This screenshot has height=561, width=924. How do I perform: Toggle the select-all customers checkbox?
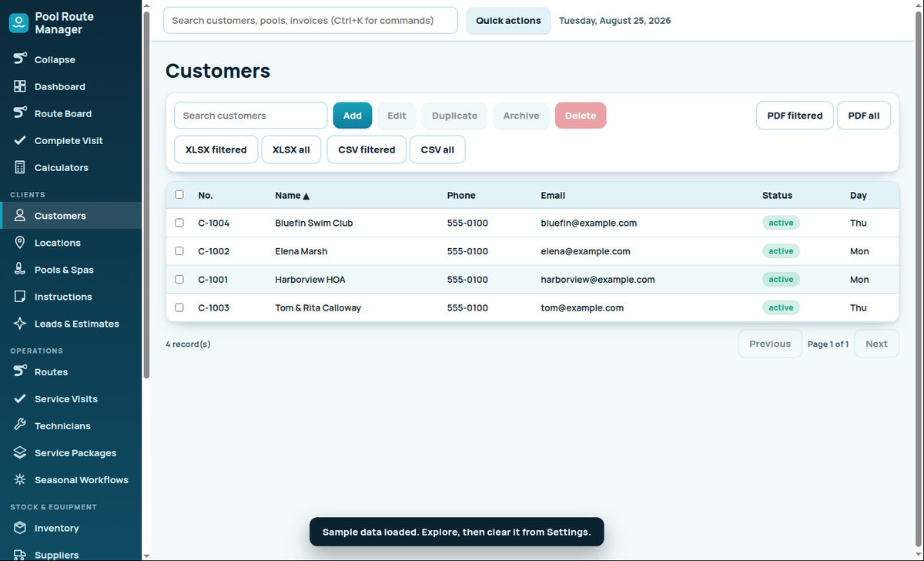(179, 195)
